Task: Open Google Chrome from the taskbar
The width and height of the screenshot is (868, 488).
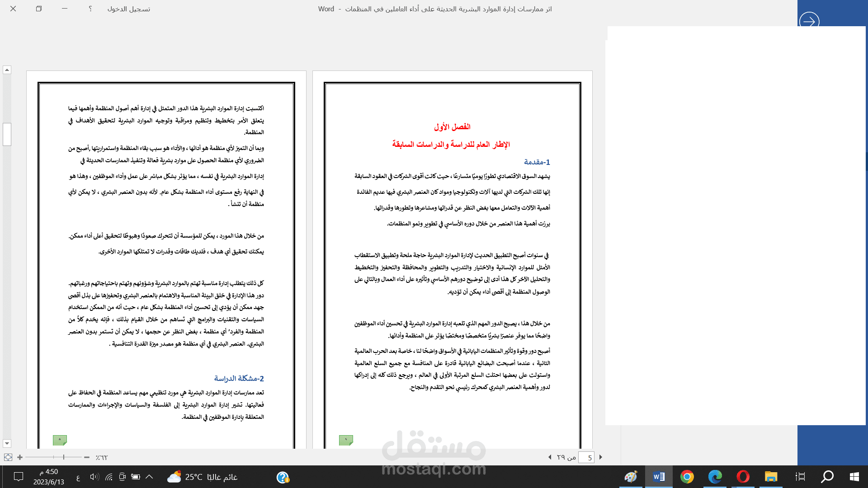Action: pyautogui.click(x=687, y=477)
